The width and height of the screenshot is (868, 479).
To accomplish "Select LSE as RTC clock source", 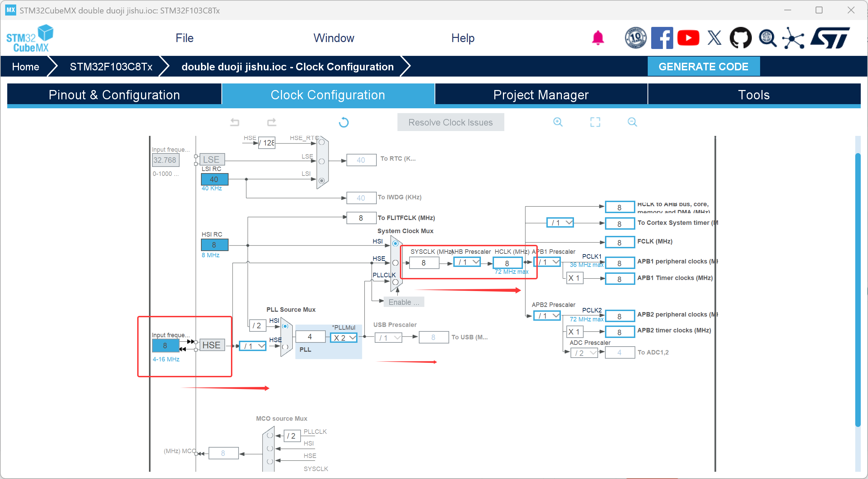I will pyautogui.click(x=322, y=161).
